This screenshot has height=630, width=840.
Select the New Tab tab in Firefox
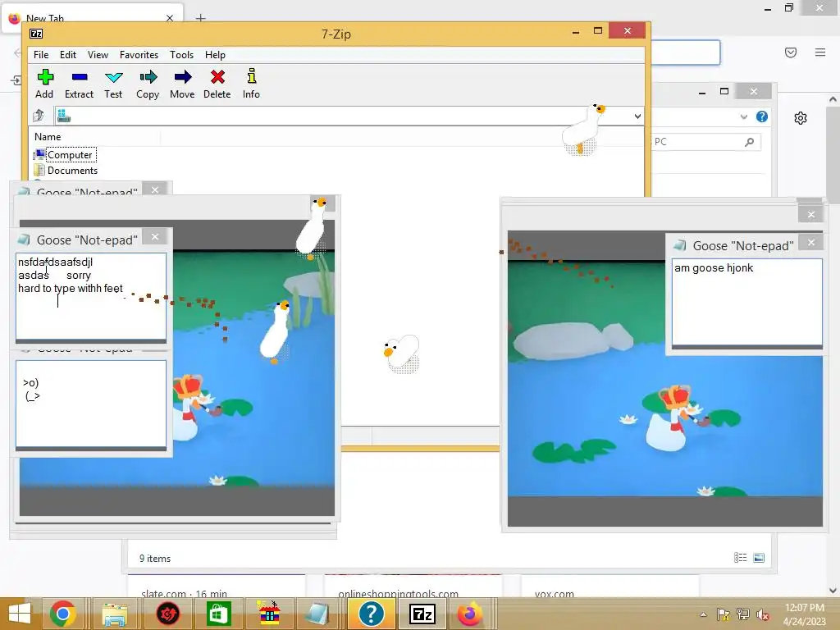pyautogui.click(x=92, y=18)
